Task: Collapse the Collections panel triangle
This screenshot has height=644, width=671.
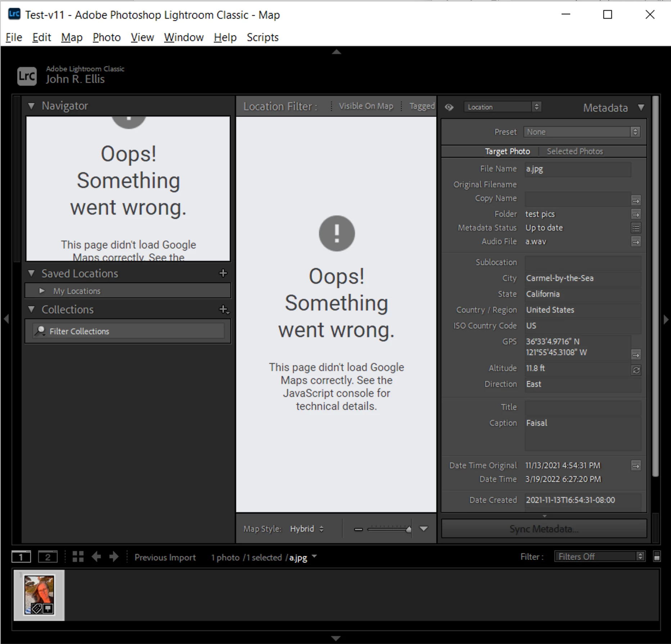Action: (31, 309)
